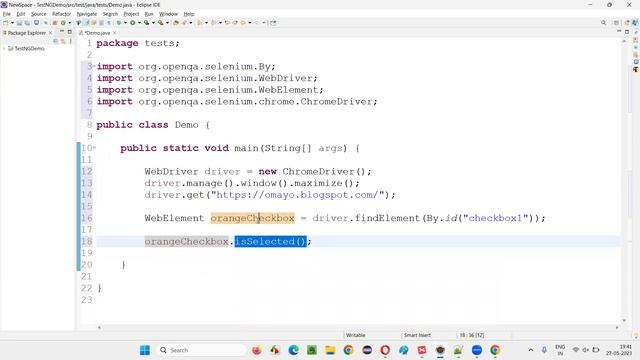Open the New file dropdown arrow
The image size is (640, 360).
(x=12, y=23)
